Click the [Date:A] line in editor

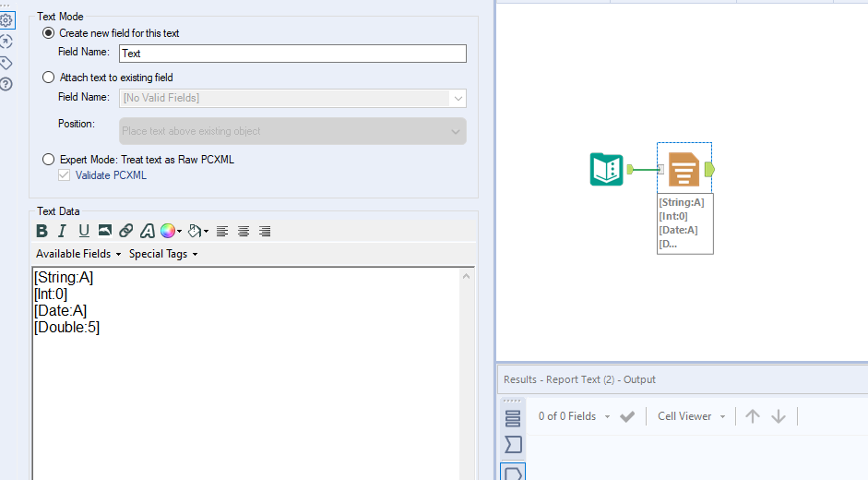click(60, 310)
